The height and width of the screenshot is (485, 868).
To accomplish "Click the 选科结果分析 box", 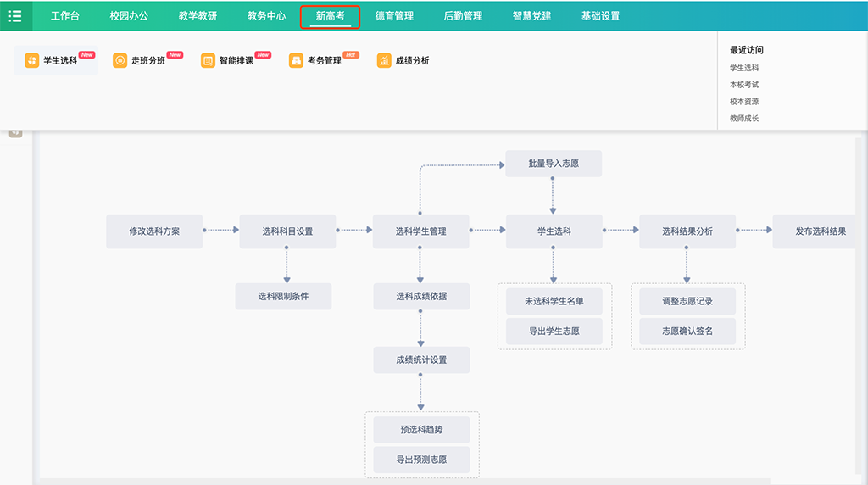I will point(687,231).
